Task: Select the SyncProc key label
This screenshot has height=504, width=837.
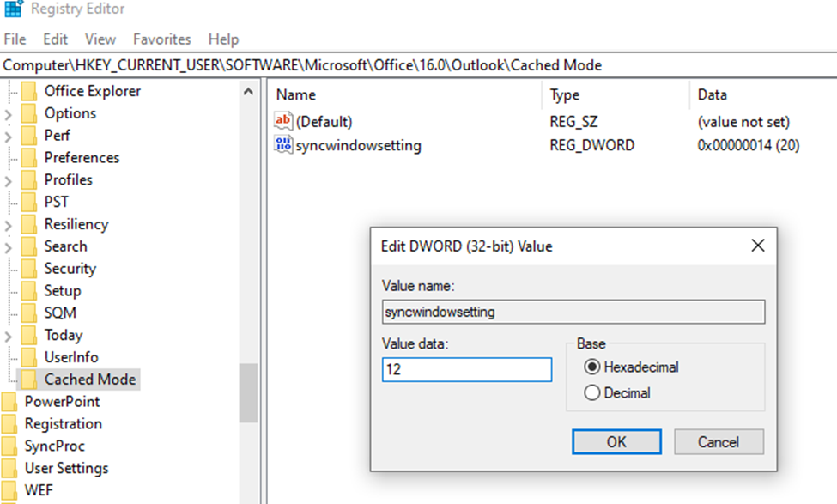Action: point(54,446)
